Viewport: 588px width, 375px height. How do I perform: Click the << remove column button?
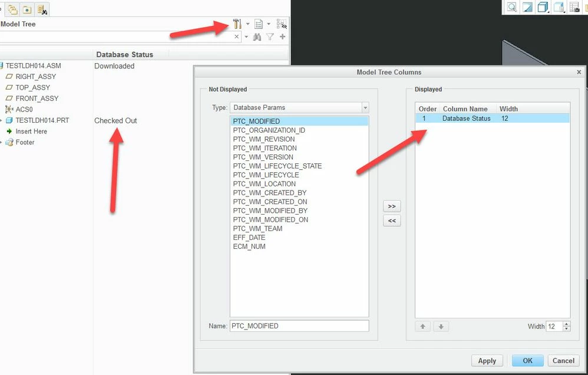point(392,221)
